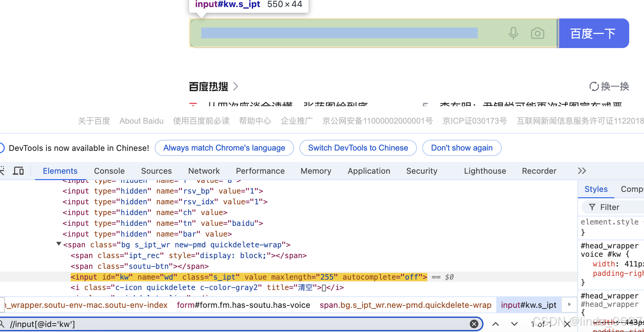644x332 pixels.
Task: Go to previous search match arrow
Action: click(x=496, y=324)
